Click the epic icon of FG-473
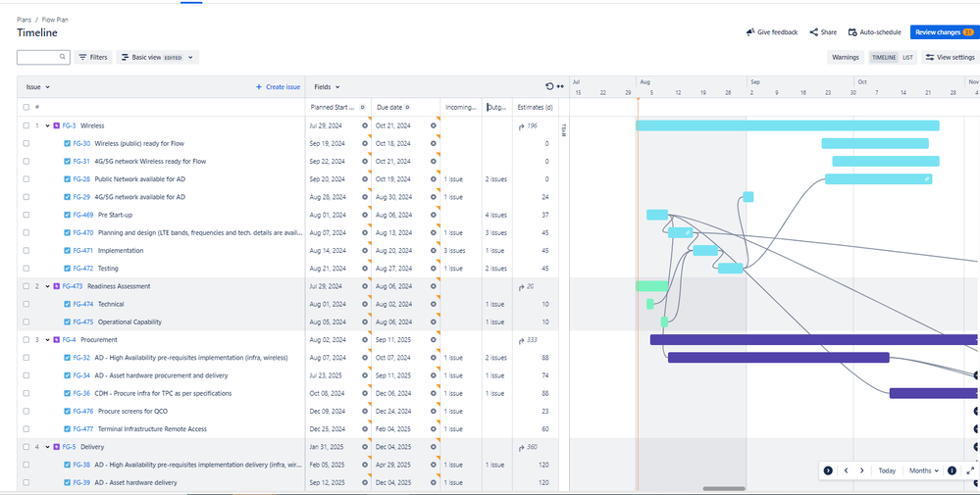This screenshot has width=980, height=495. [57, 286]
